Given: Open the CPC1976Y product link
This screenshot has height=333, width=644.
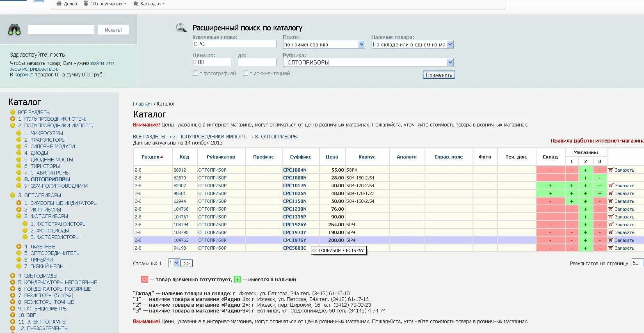Looking at the screenshot, I should [295, 240].
